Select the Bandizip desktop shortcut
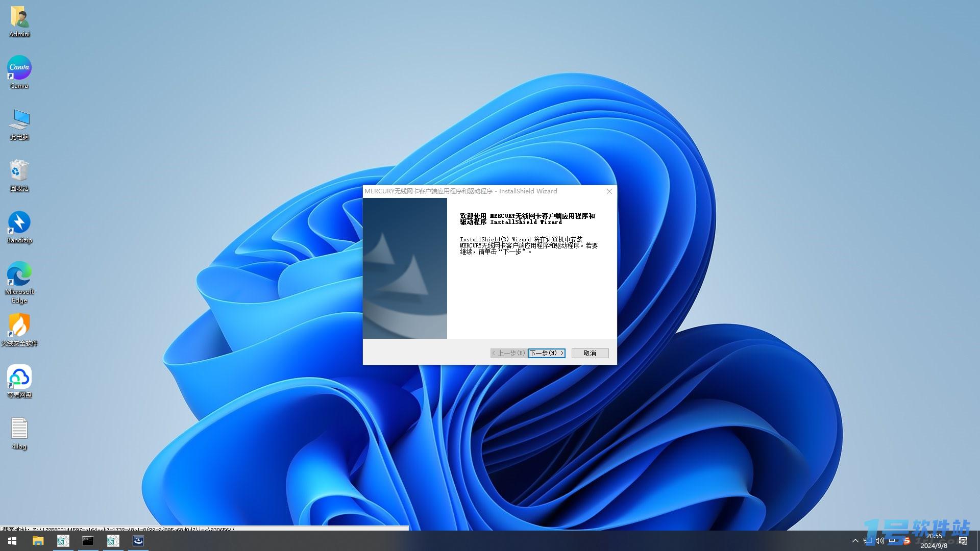Image resolution: width=980 pixels, height=551 pixels. (x=19, y=227)
